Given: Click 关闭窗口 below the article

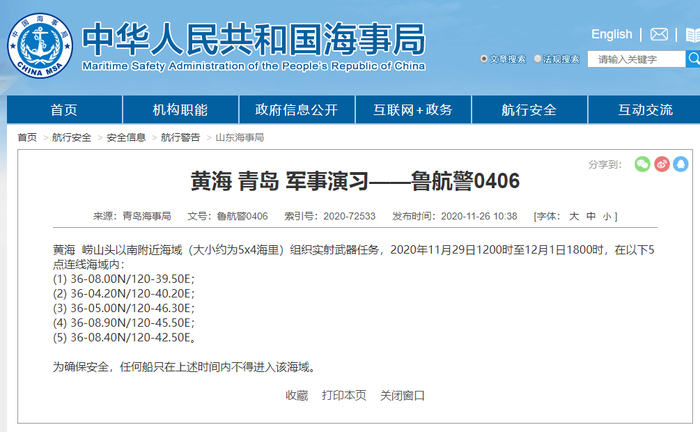Looking at the screenshot, I should point(402,395).
